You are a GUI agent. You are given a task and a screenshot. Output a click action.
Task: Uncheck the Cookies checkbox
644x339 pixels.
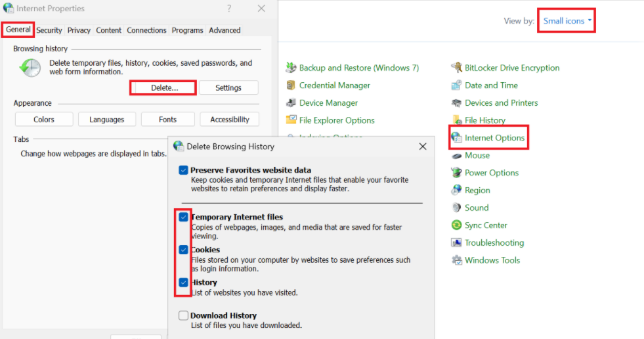[x=183, y=250]
